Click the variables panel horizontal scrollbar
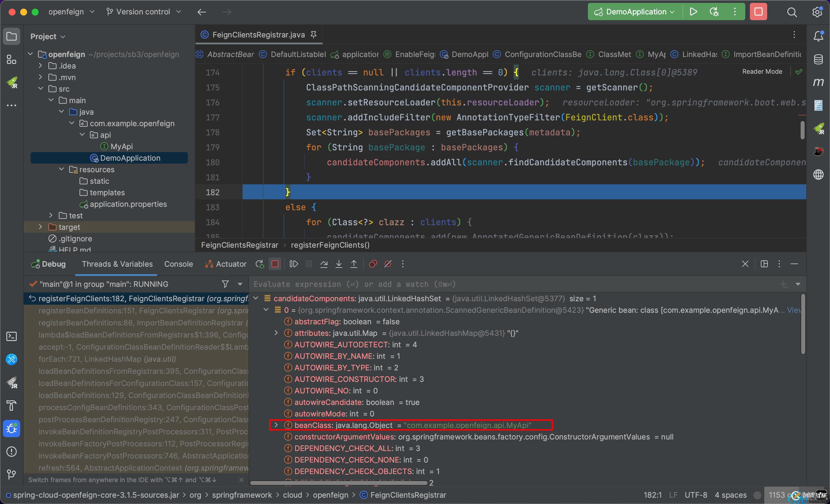 pyautogui.click(x=339, y=483)
